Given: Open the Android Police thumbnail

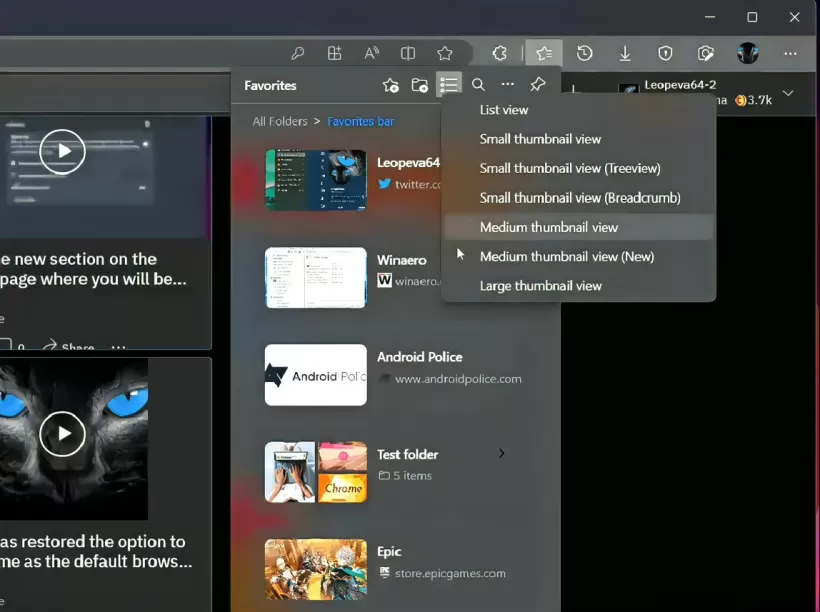Looking at the screenshot, I should pyautogui.click(x=316, y=375).
